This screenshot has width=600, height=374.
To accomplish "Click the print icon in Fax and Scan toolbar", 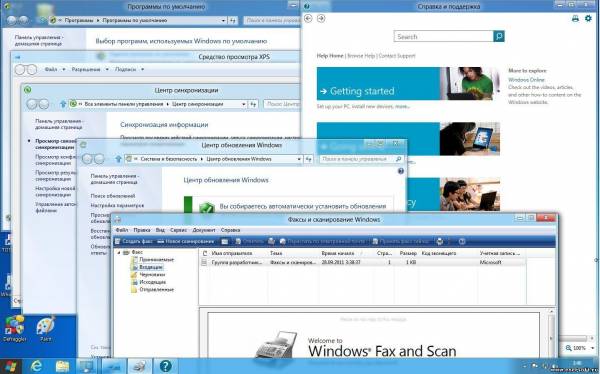I will [x=440, y=241].
